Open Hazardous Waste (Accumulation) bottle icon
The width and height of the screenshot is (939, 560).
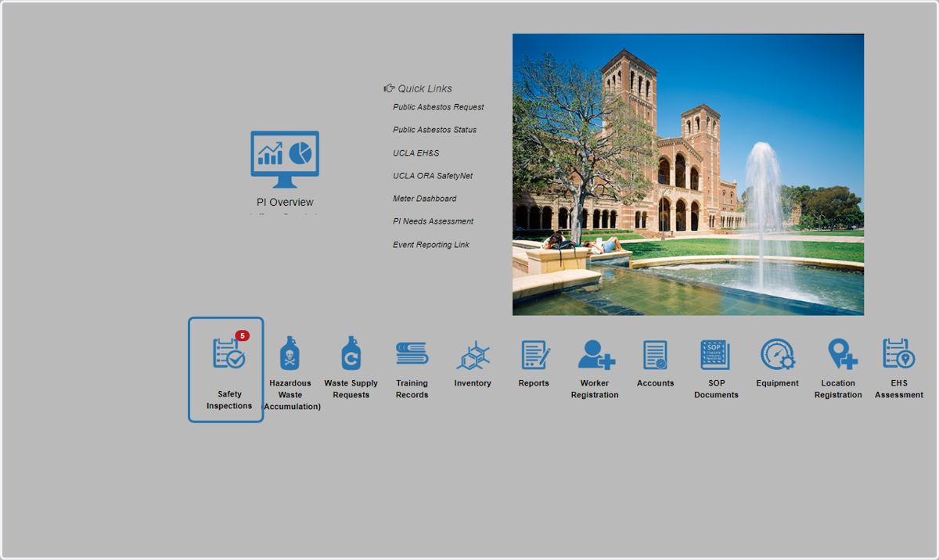(290, 354)
